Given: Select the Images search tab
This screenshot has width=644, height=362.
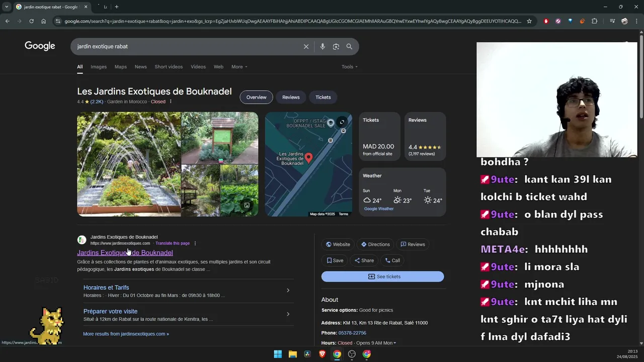Looking at the screenshot, I should tap(99, 67).
